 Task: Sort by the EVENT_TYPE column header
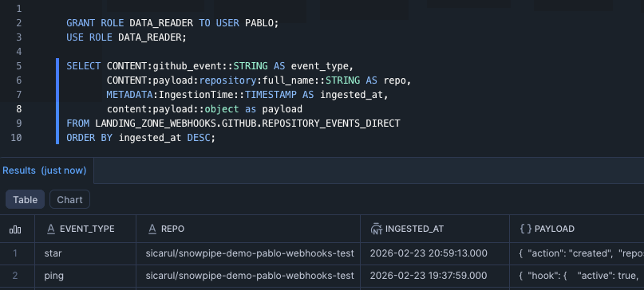85,229
